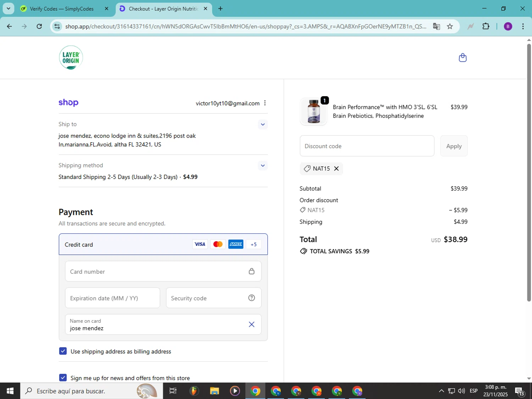Remove the NAT15 discount tag
The image size is (532, 399).
(x=337, y=168)
